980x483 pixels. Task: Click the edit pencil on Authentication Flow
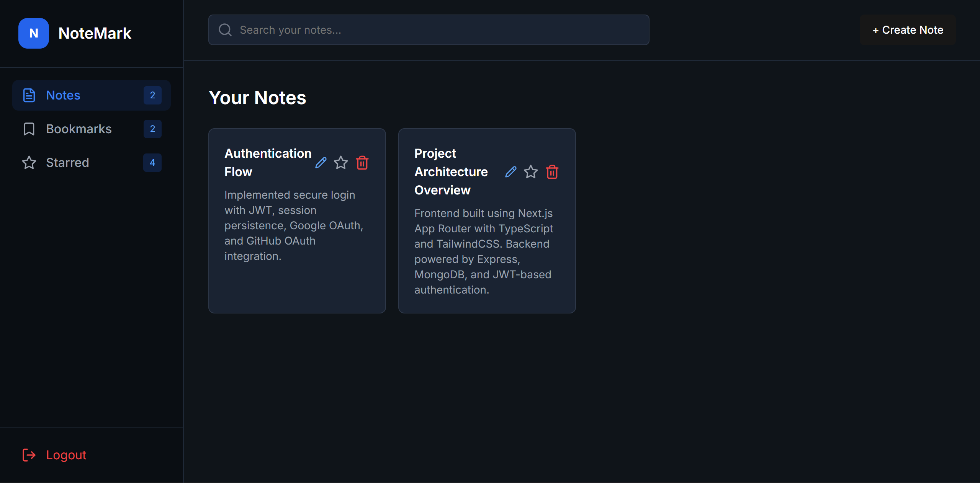pyautogui.click(x=321, y=163)
